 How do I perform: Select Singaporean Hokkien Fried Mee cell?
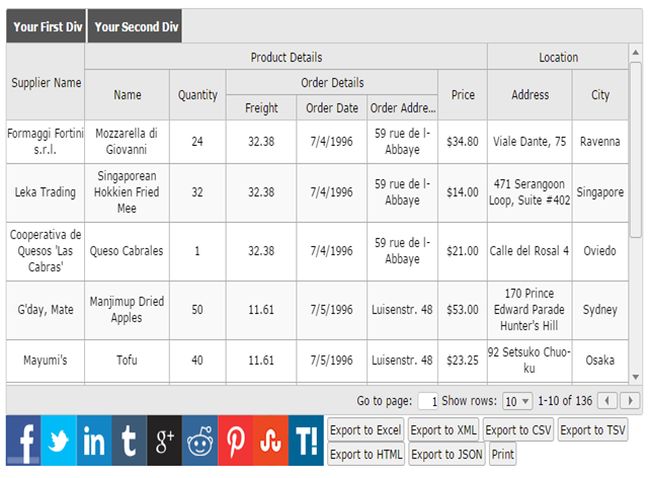127,192
